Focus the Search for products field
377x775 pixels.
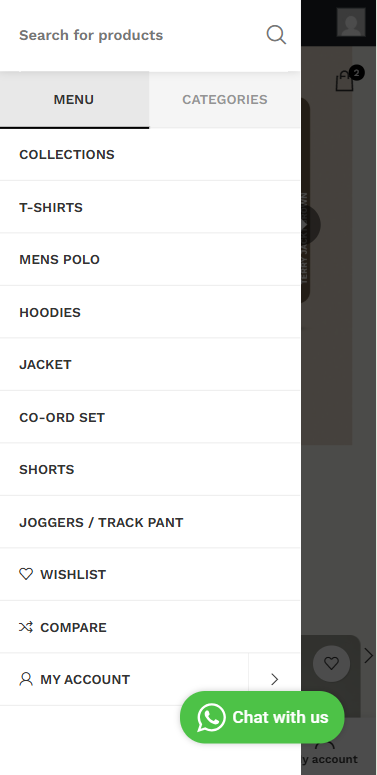click(138, 35)
